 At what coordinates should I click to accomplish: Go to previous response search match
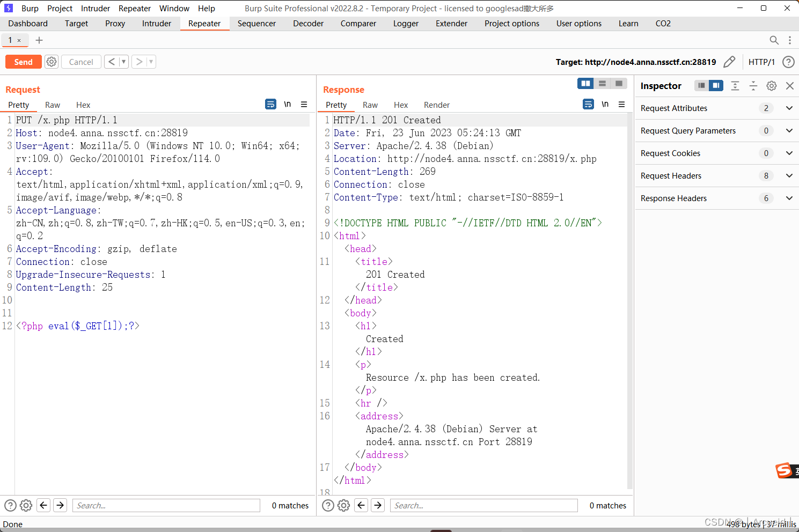(362, 505)
